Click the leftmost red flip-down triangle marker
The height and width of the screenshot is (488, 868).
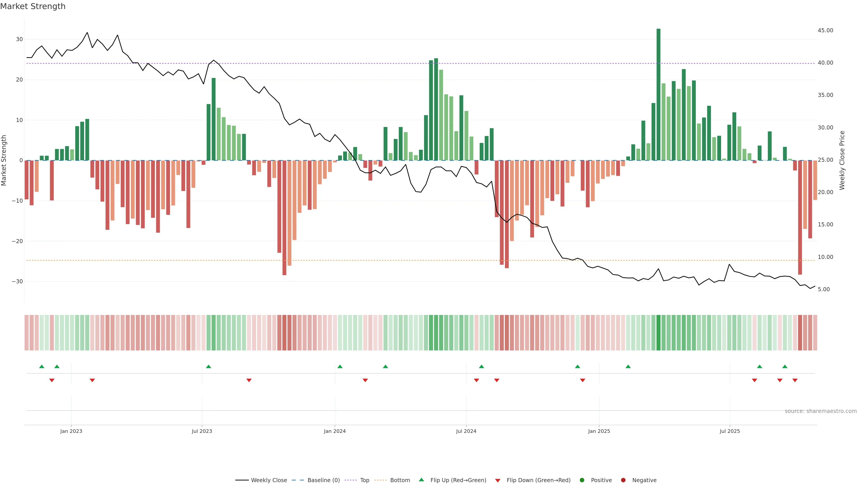pos(52,380)
